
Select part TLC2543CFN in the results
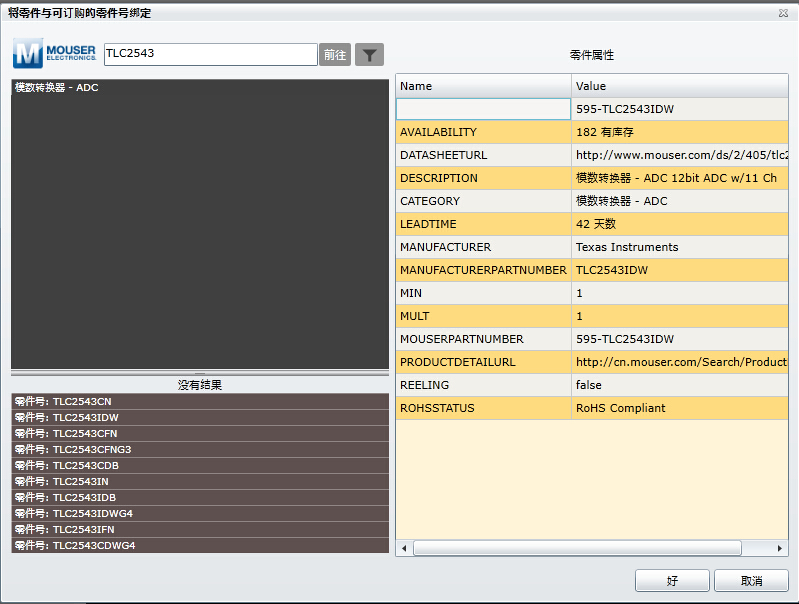pos(200,433)
